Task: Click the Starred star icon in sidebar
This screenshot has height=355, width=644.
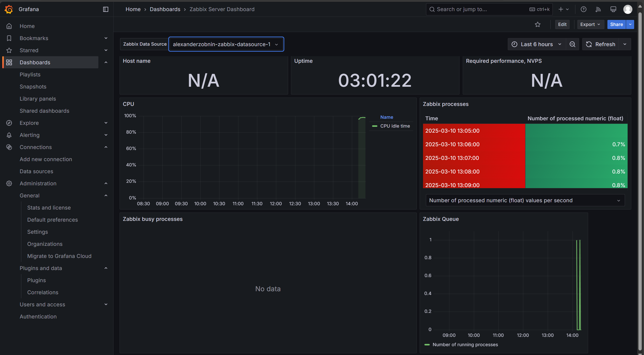Action: click(x=9, y=50)
